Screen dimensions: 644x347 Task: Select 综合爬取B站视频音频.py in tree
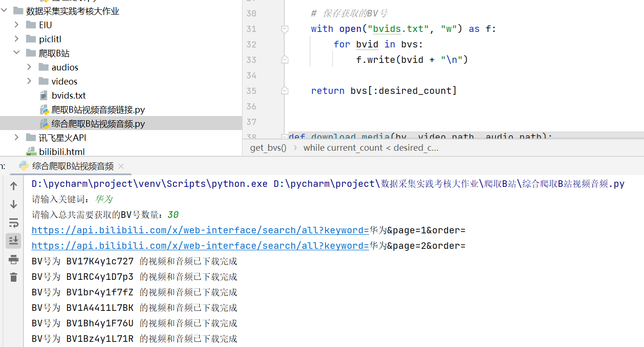pyautogui.click(x=98, y=124)
